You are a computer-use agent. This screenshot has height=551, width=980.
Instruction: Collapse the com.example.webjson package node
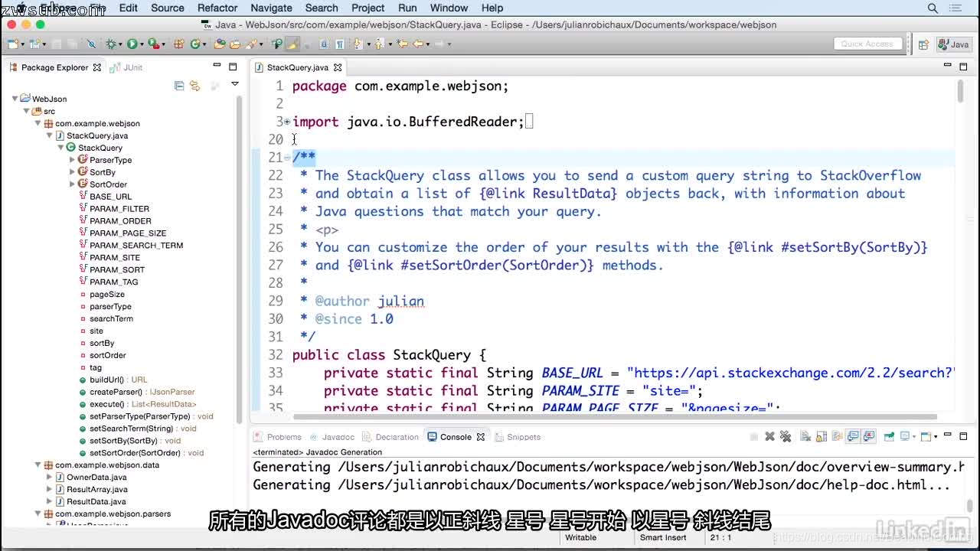point(38,123)
